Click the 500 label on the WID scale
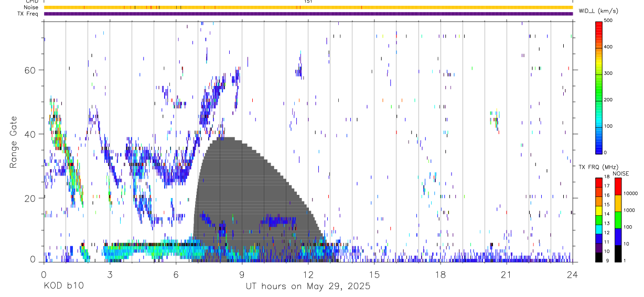This screenshot has width=644, height=297. 609,20
